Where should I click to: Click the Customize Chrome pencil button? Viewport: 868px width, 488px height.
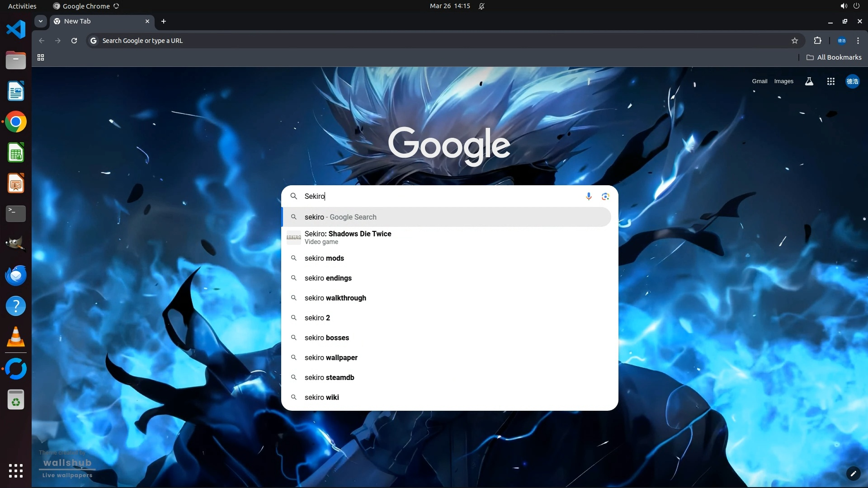click(x=853, y=473)
